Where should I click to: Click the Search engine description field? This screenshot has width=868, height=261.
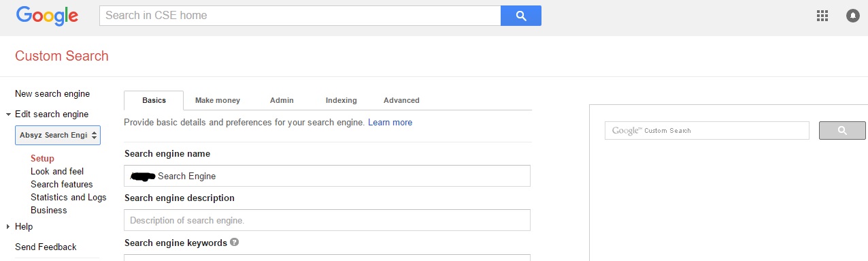327,220
